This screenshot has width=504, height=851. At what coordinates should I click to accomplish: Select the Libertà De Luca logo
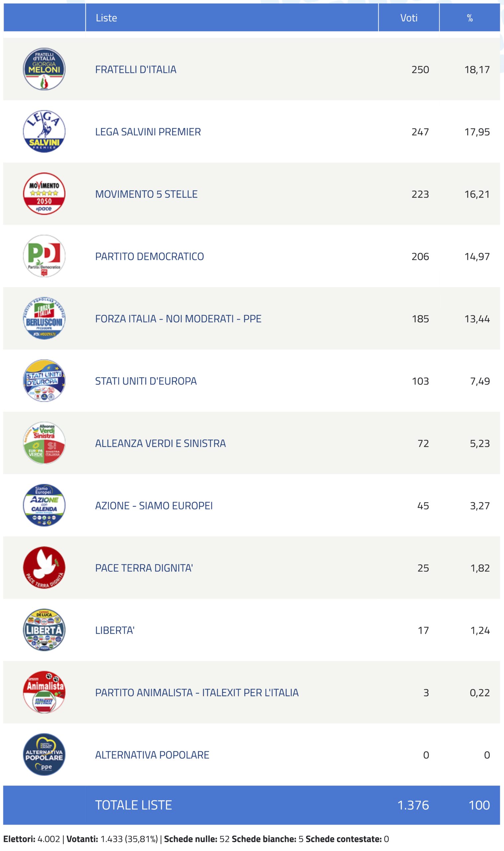tap(44, 630)
